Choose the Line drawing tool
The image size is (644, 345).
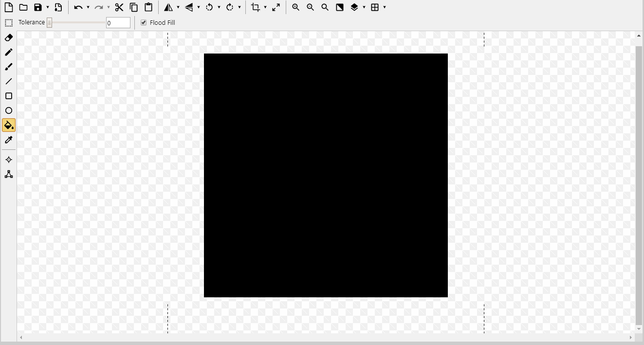click(9, 81)
